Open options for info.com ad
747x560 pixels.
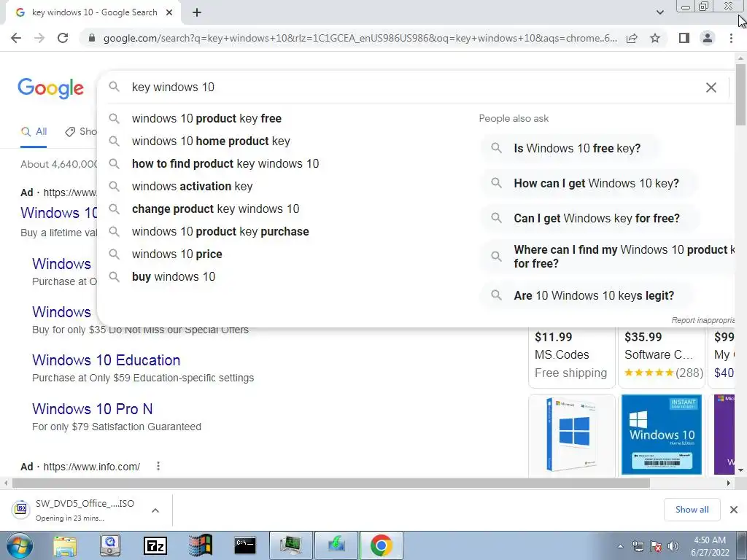click(x=158, y=466)
